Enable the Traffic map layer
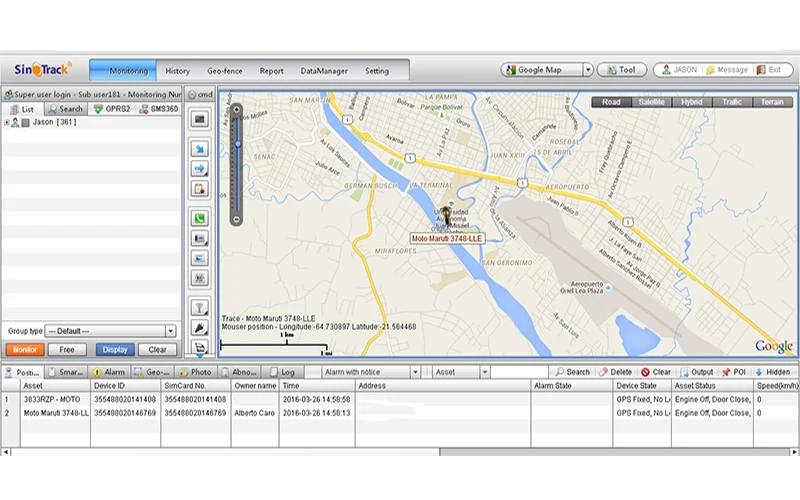 [732, 102]
